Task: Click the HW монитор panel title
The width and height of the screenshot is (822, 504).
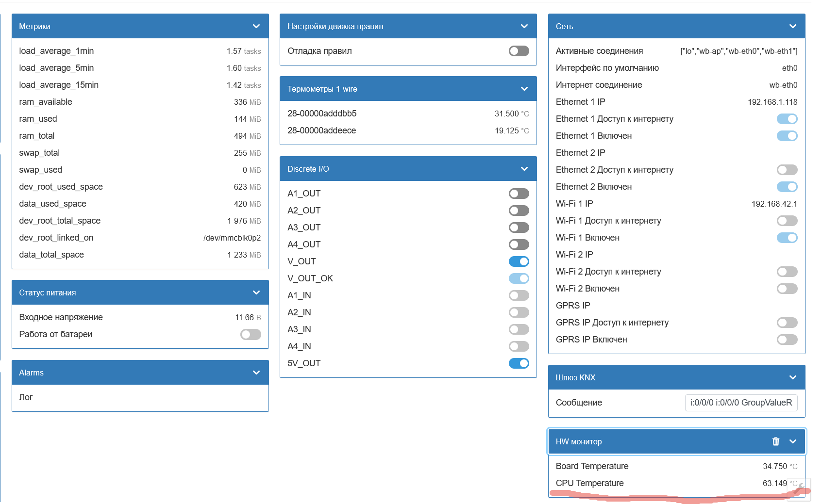Action: coord(578,441)
